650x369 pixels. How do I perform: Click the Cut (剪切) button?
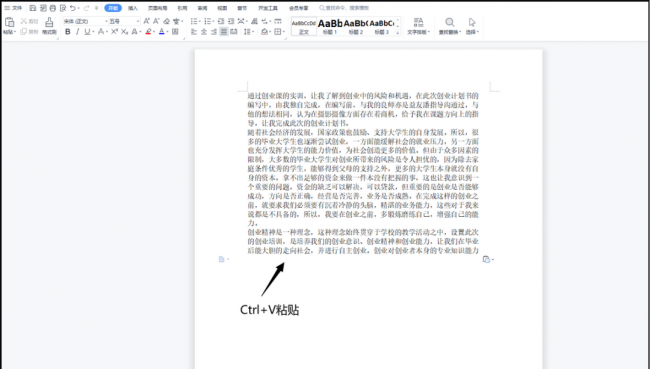pos(29,21)
